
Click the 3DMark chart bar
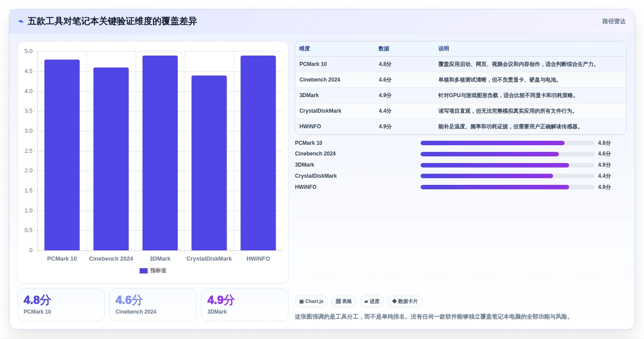tap(160, 153)
